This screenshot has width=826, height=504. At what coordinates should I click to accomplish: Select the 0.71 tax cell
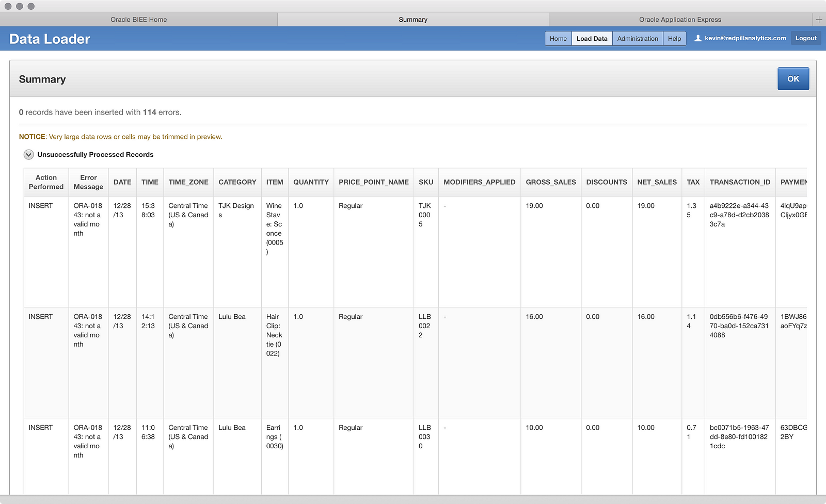click(x=693, y=457)
